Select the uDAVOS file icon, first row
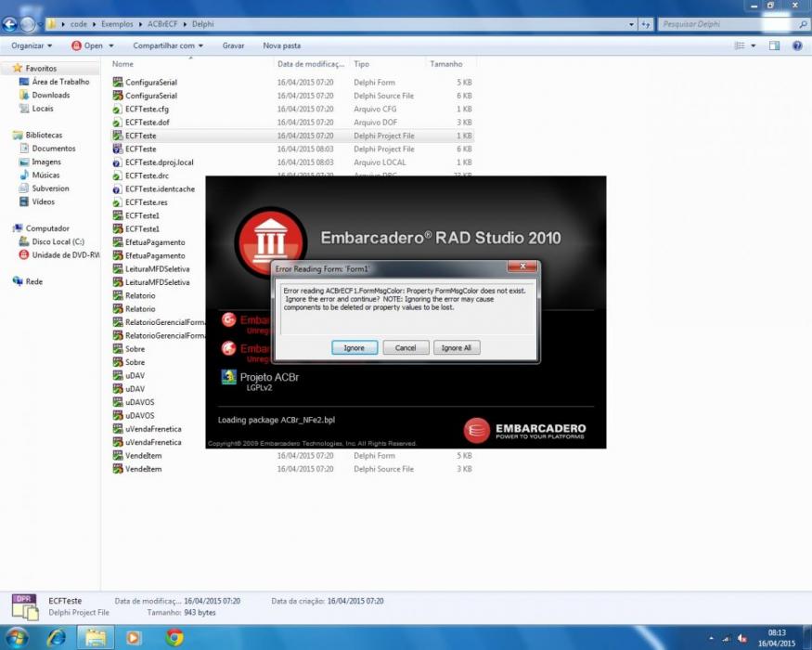The height and width of the screenshot is (650, 812). 118,402
